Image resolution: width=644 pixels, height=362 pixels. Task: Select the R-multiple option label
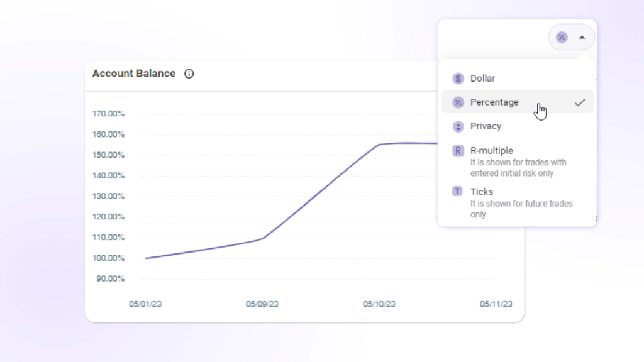tap(492, 151)
